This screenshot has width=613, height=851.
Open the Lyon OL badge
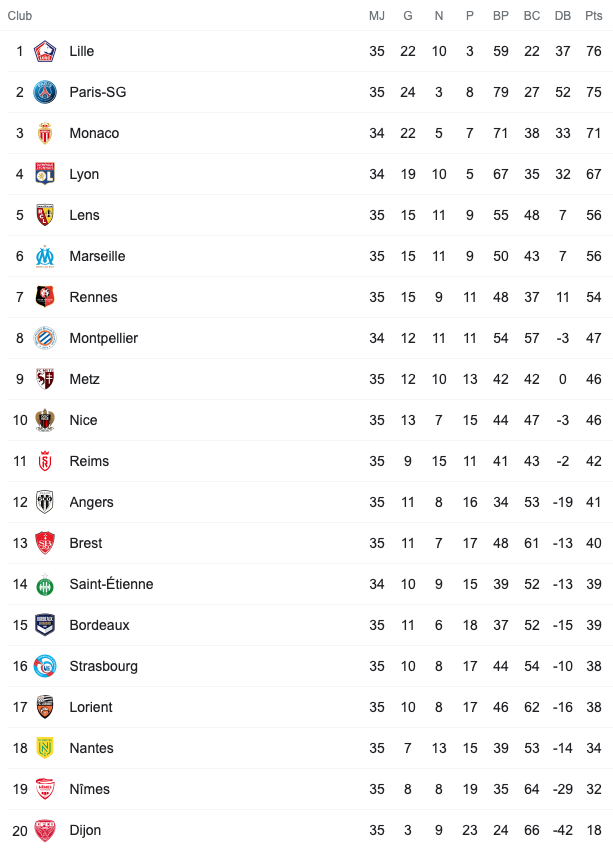click(45, 174)
